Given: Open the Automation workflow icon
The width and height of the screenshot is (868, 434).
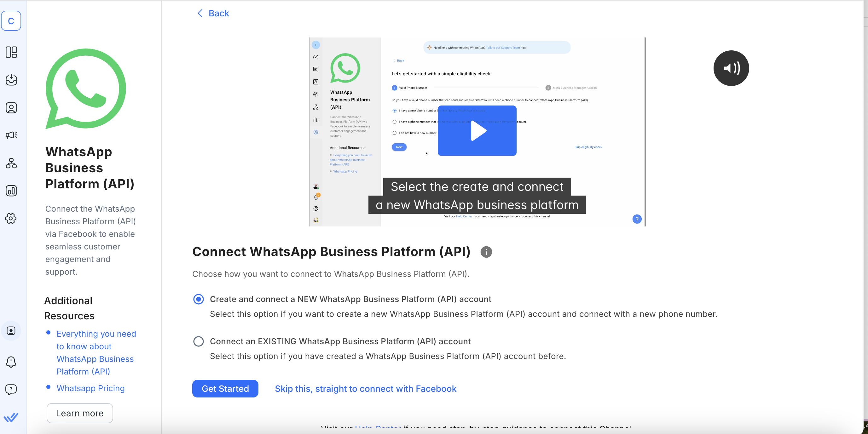Looking at the screenshot, I should 11,164.
